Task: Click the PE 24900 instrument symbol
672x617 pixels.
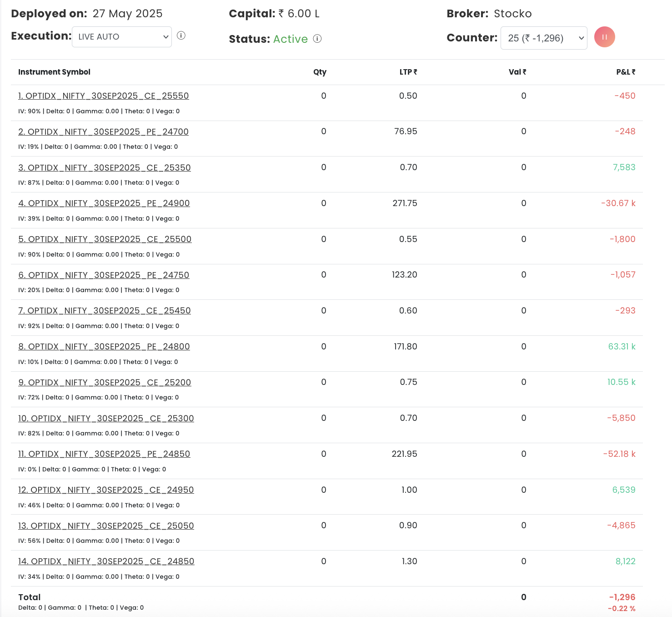Action: pos(104,203)
